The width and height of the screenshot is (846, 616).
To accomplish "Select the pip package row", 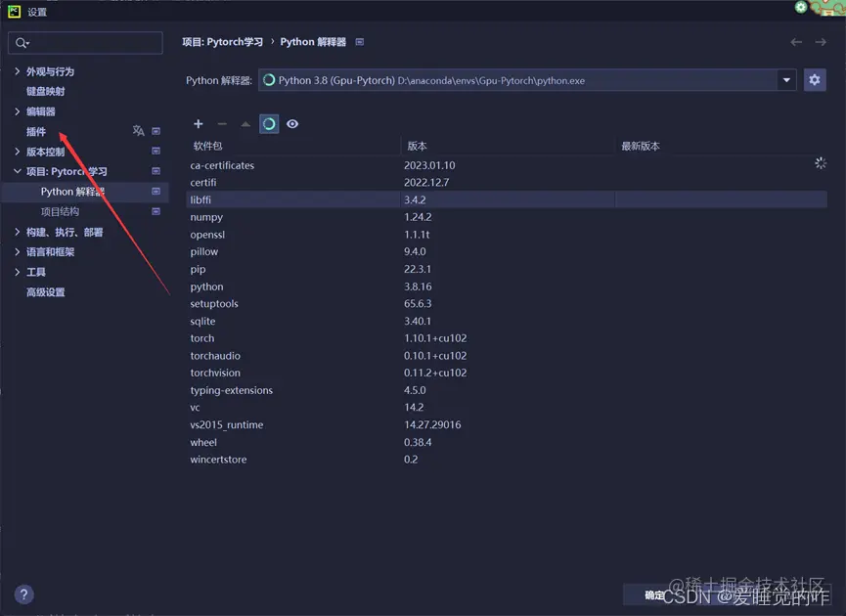I will (507, 269).
